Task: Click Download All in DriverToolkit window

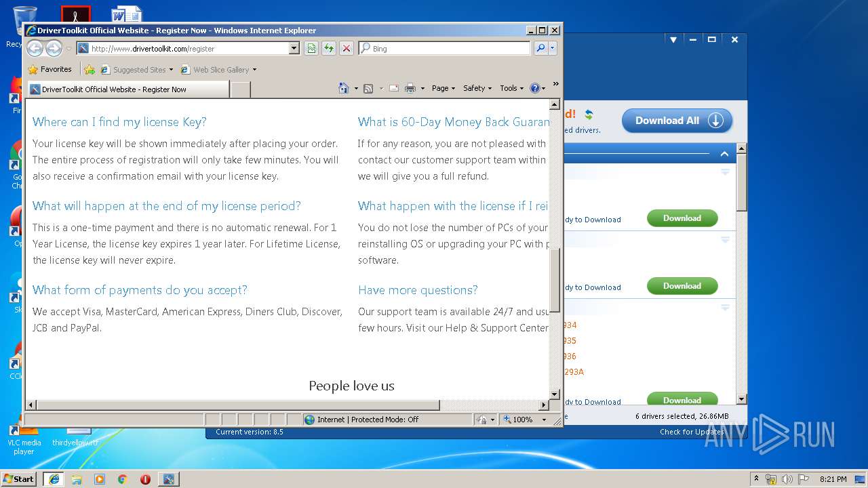Action: coord(677,121)
